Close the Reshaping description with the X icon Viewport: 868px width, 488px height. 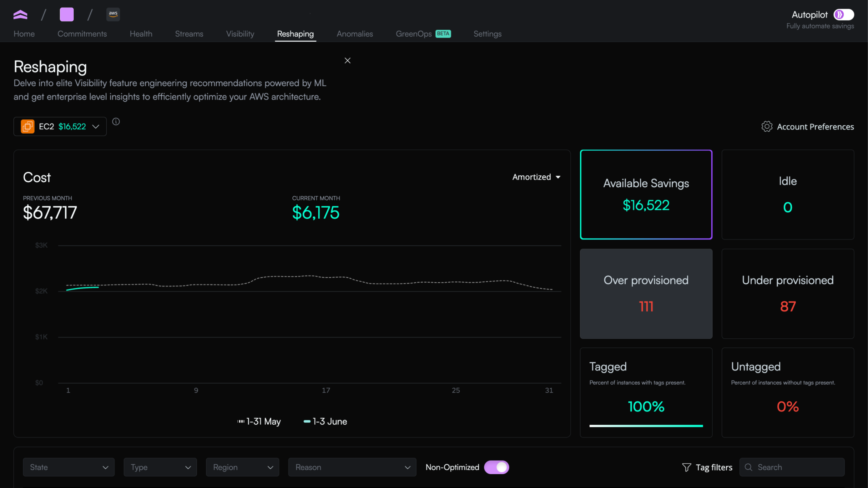point(347,61)
